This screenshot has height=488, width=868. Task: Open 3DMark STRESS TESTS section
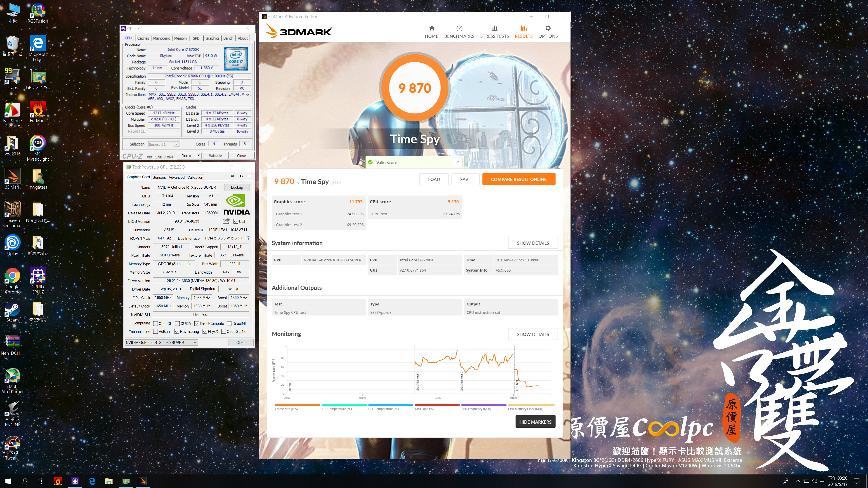[x=494, y=32]
